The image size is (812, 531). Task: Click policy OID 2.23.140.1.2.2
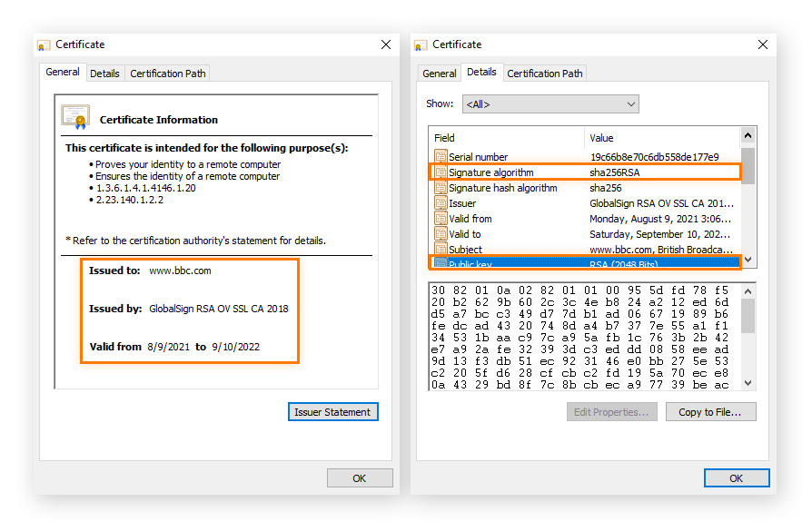point(130,200)
